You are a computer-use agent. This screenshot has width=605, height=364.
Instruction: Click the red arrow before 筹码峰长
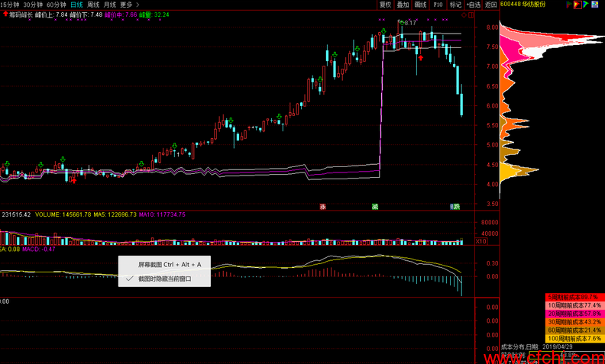coord(5,14)
